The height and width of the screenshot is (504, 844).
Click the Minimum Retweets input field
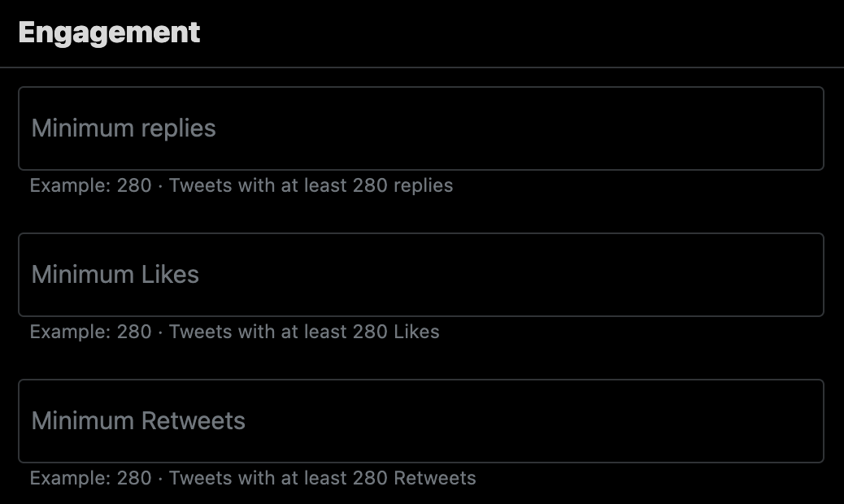click(x=420, y=420)
